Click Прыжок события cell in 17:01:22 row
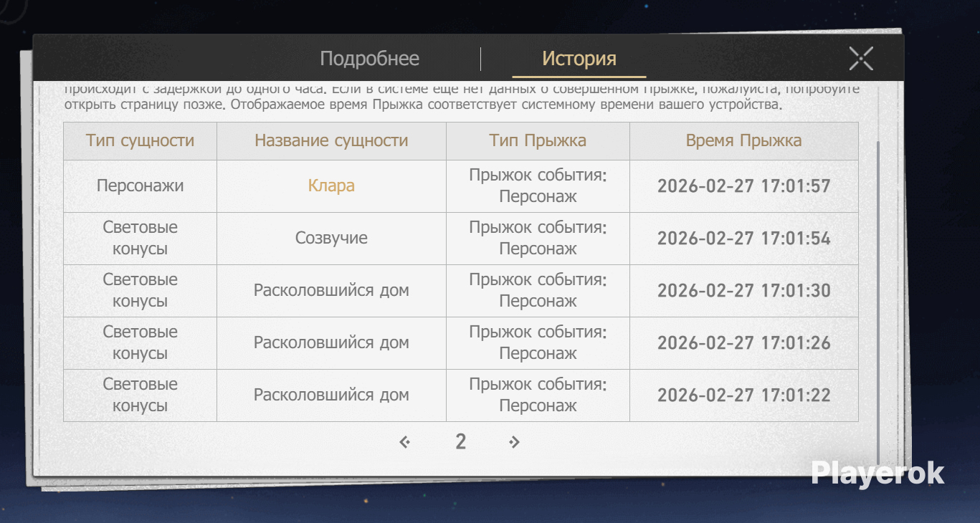Screen dimensions: 980x523 coord(538,395)
